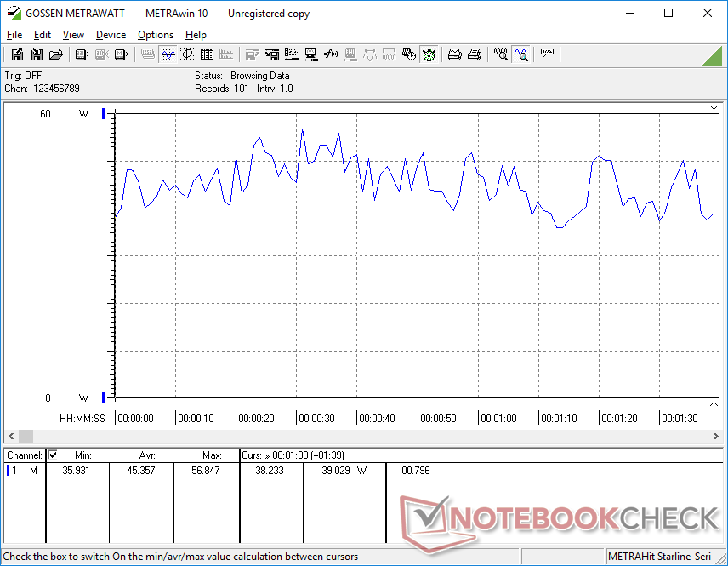Viewport: 728px width, 566px height.
Task: Click the cursor value 38.233
Action: coord(270,471)
